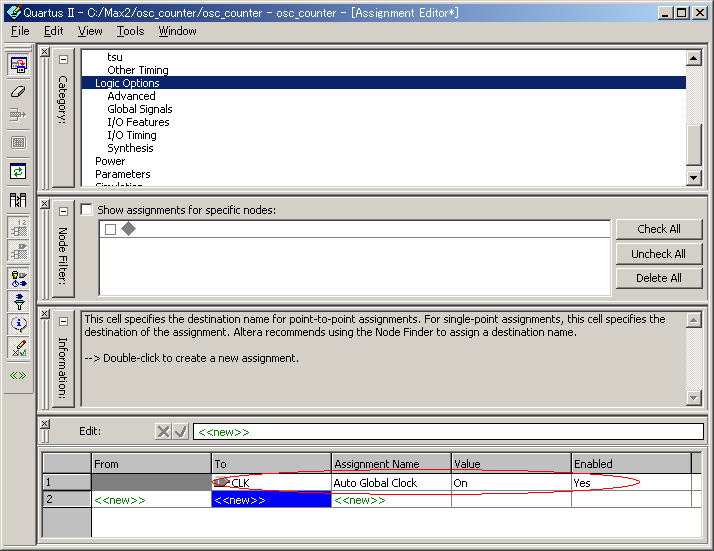Click the grayed nodes-with-tag toolbar icon
The image size is (714, 551).
[x=18, y=251]
